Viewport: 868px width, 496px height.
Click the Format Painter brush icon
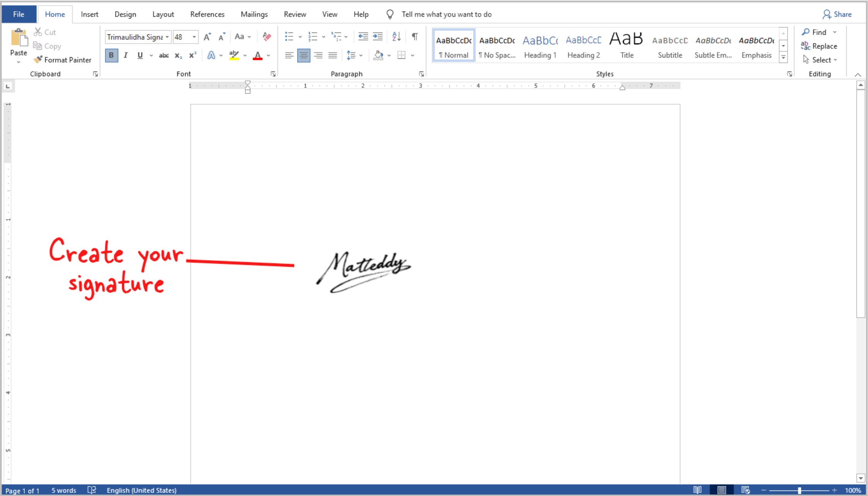point(38,60)
